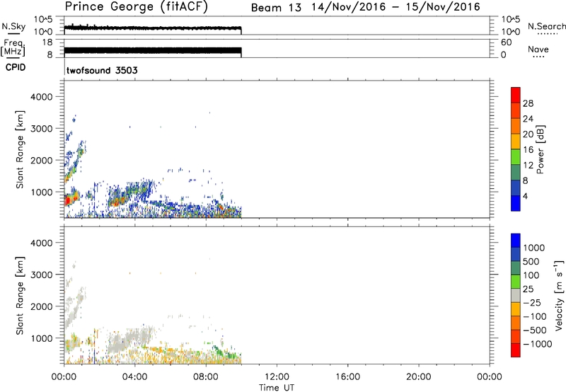Click the "3000" tick label on velocity panel

pos(42,275)
